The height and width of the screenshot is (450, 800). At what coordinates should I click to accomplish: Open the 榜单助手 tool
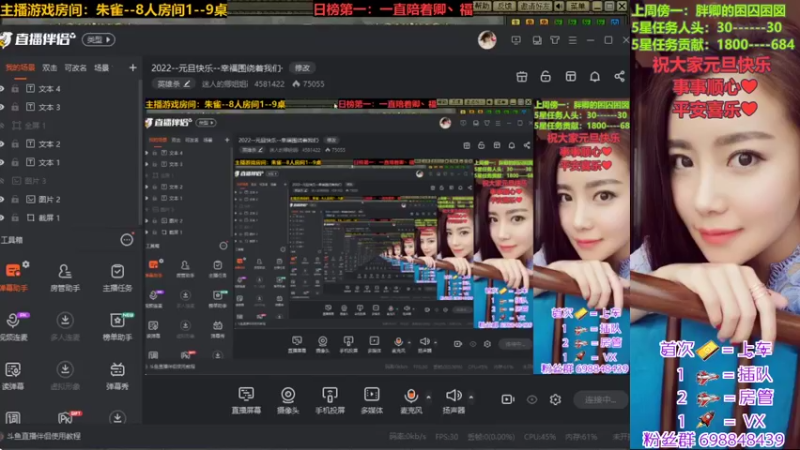pyautogui.click(x=117, y=326)
